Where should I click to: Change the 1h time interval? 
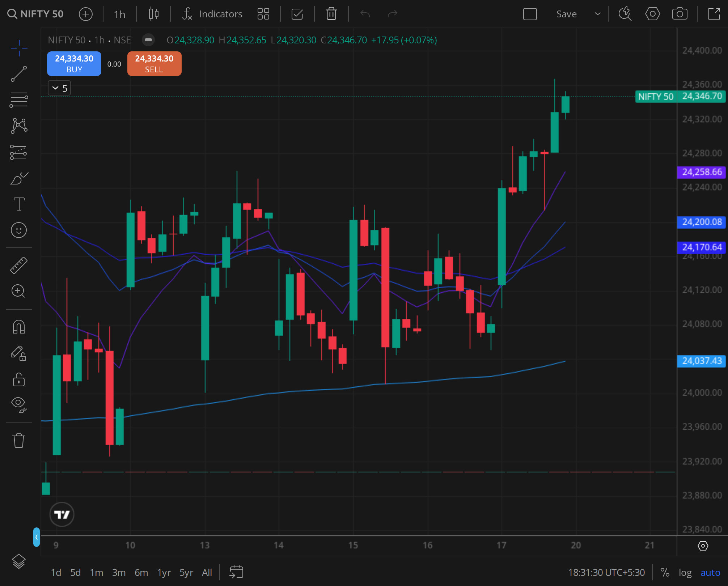pos(119,14)
